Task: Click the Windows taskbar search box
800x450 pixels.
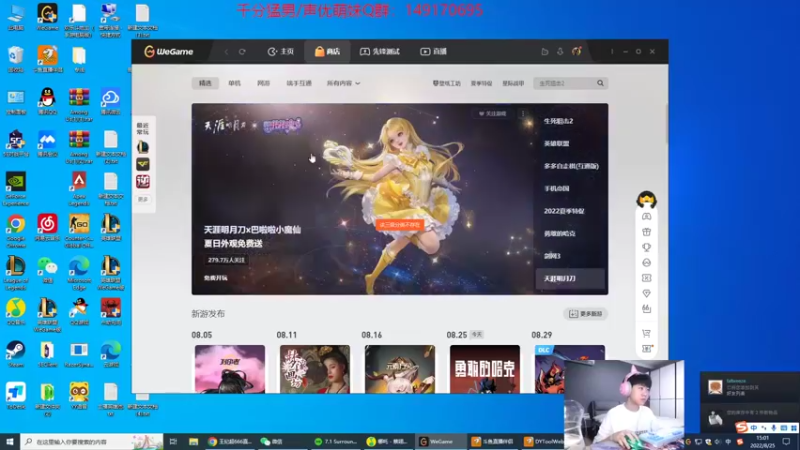Action: (x=92, y=441)
